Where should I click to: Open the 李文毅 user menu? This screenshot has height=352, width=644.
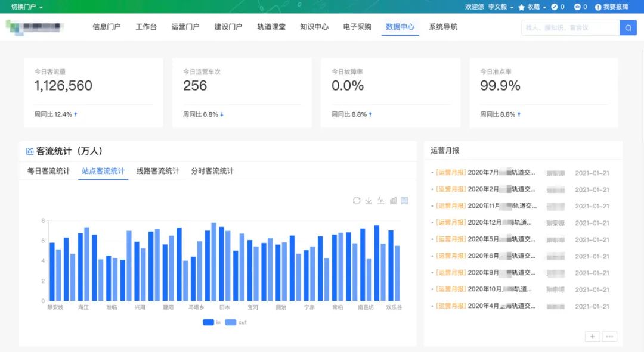click(501, 7)
